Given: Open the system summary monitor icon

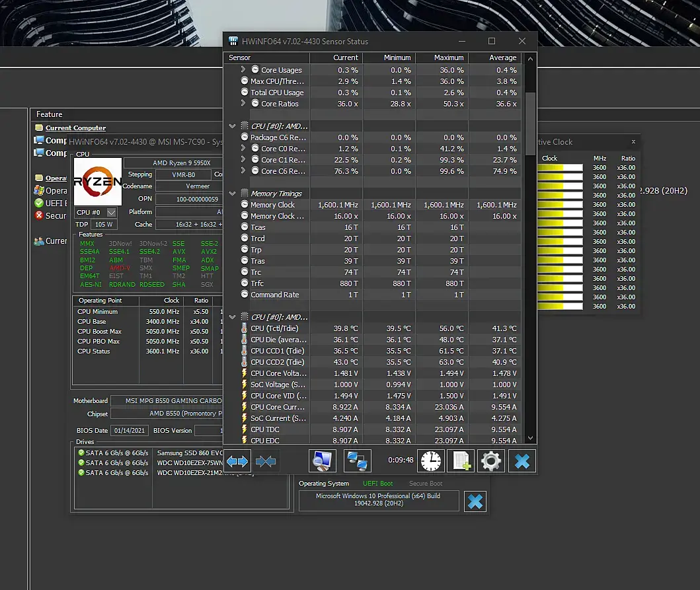Looking at the screenshot, I should (323, 461).
